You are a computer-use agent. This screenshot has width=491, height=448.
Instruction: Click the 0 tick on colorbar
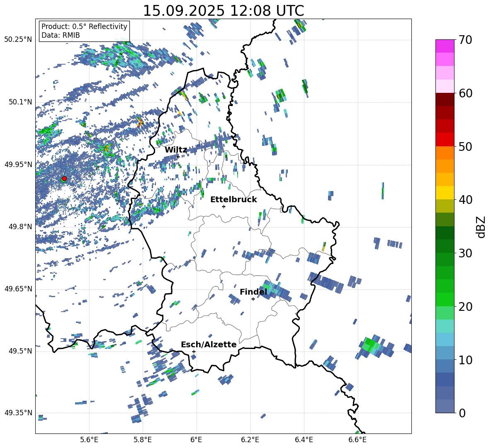[462, 413]
